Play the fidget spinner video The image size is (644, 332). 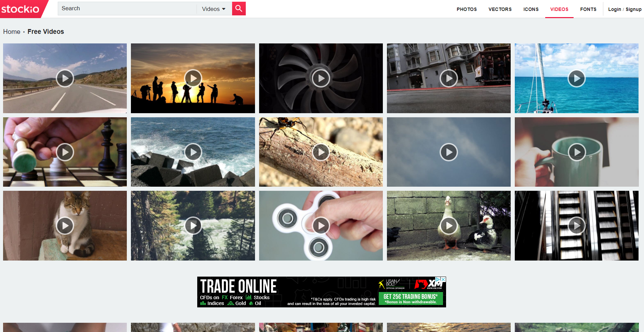tap(321, 226)
